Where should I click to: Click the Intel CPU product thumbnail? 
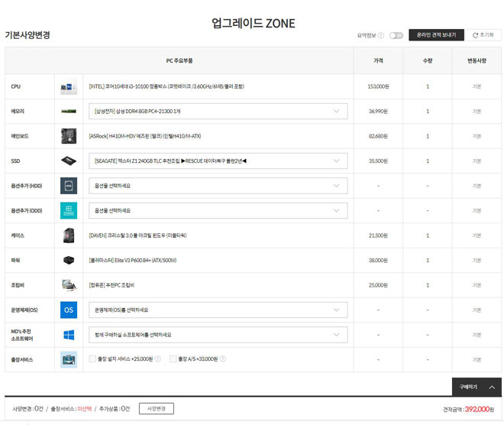tap(69, 86)
